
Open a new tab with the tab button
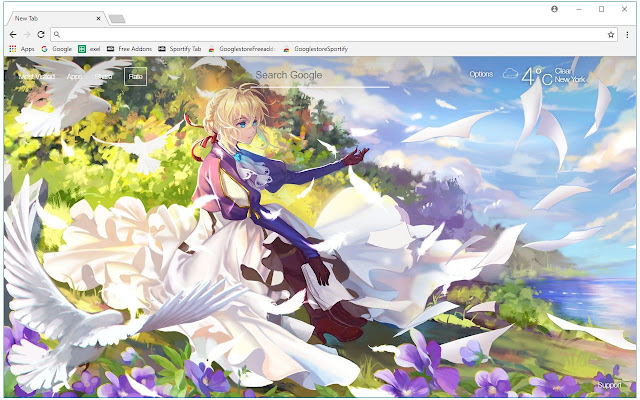pyautogui.click(x=117, y=19)
